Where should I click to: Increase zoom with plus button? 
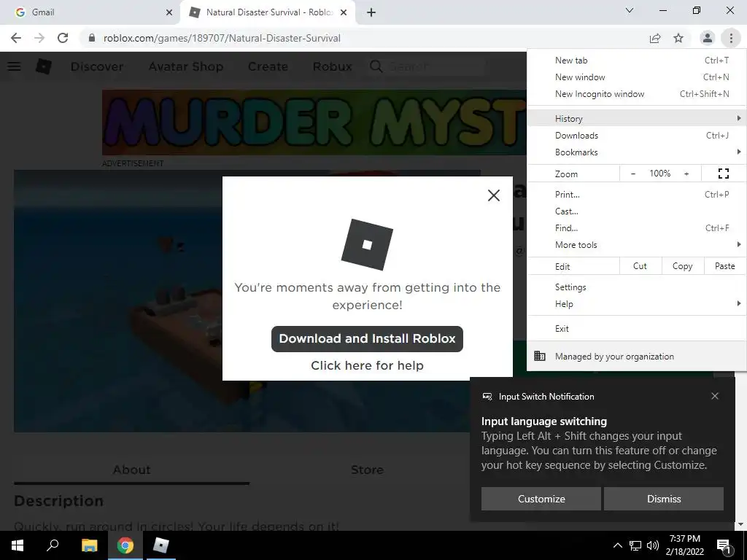tap(686, 174)
